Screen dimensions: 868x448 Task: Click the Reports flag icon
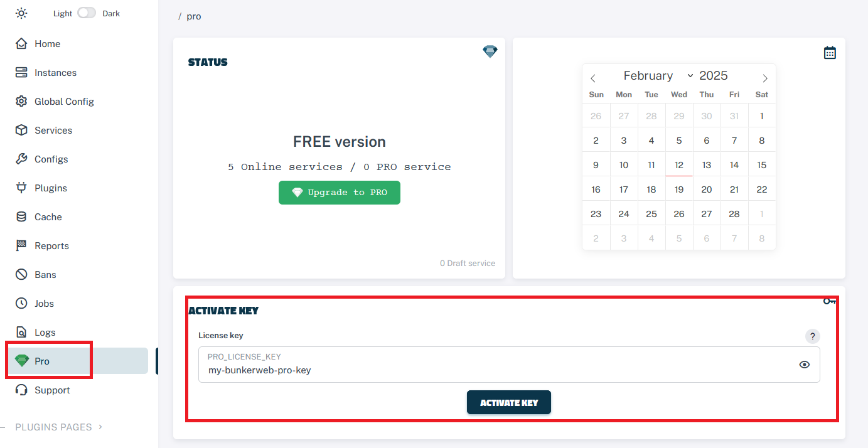coord(21,246)
